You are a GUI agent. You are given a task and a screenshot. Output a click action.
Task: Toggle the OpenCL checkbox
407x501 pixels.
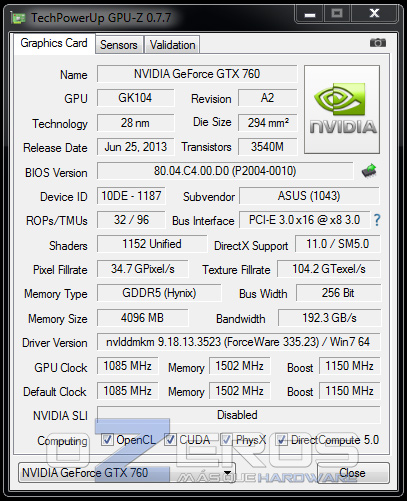click(x=107, y=440)
